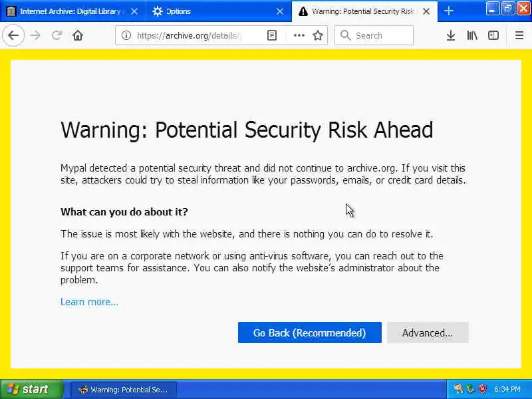Click Go Back (Recommended) button

[x=309, y=333]
